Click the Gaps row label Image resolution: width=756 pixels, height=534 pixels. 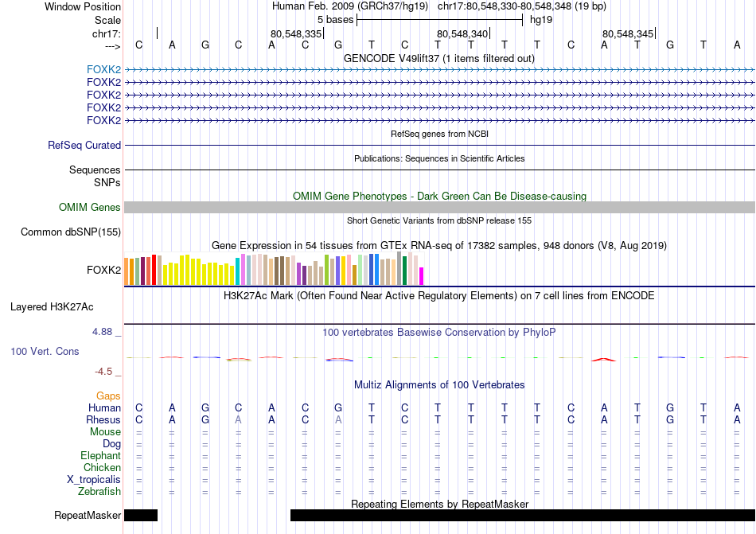tap(108, 396)
